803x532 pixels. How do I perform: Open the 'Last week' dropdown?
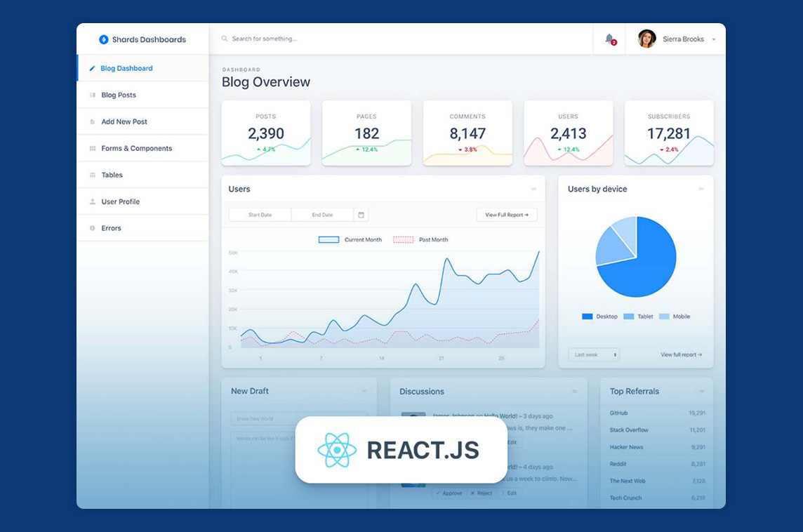click(594, 355)
